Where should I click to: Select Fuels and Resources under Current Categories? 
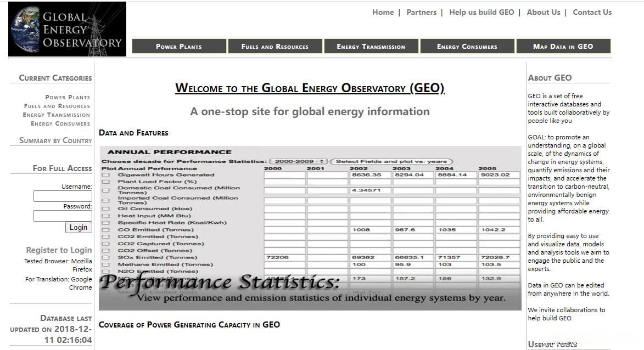tap(57, 106)
